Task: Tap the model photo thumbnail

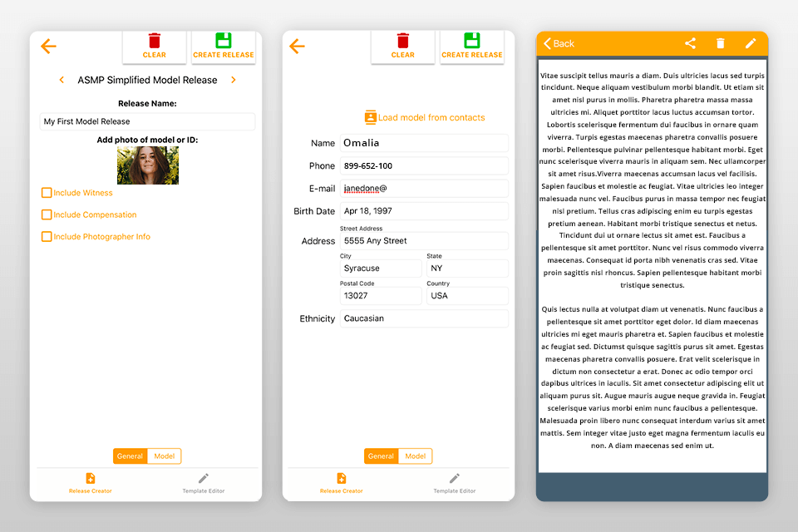Action: (x=147, y=165)
